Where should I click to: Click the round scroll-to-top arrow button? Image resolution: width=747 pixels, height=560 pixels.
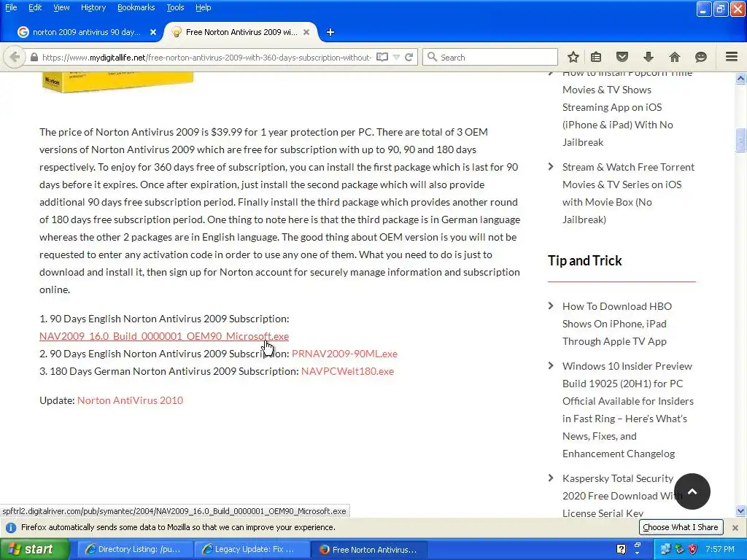(692, 491)
